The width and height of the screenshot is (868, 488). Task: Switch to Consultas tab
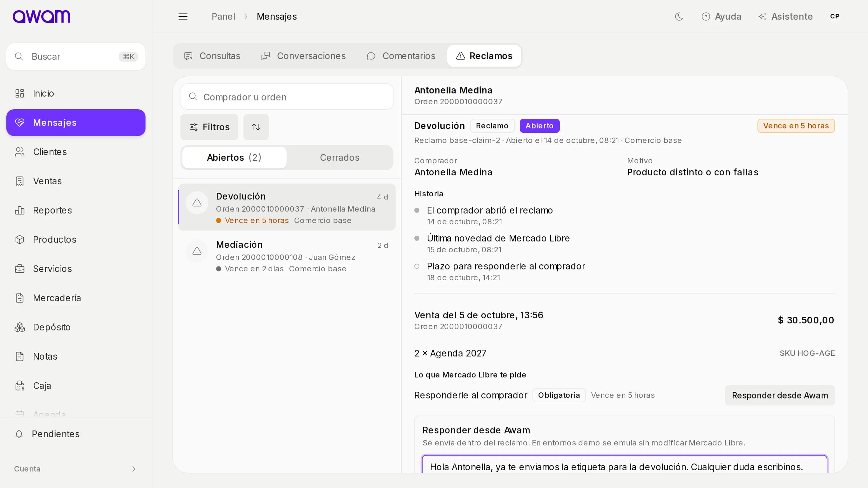pos(212,56)
